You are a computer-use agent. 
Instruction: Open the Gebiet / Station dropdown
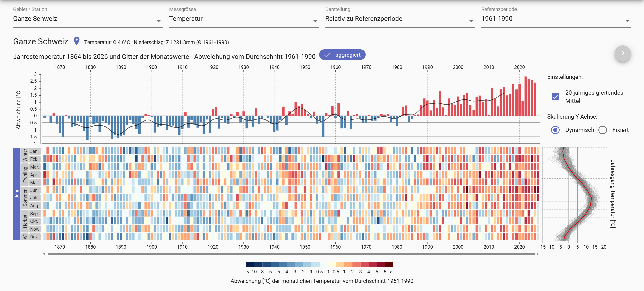tap(88, 19)
